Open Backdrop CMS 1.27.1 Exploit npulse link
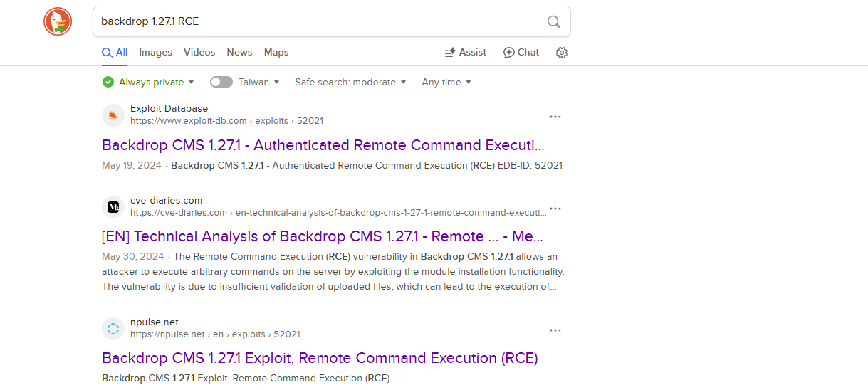Screen dimensions: 868x390 pyautogui.click(x=320, y=358)
